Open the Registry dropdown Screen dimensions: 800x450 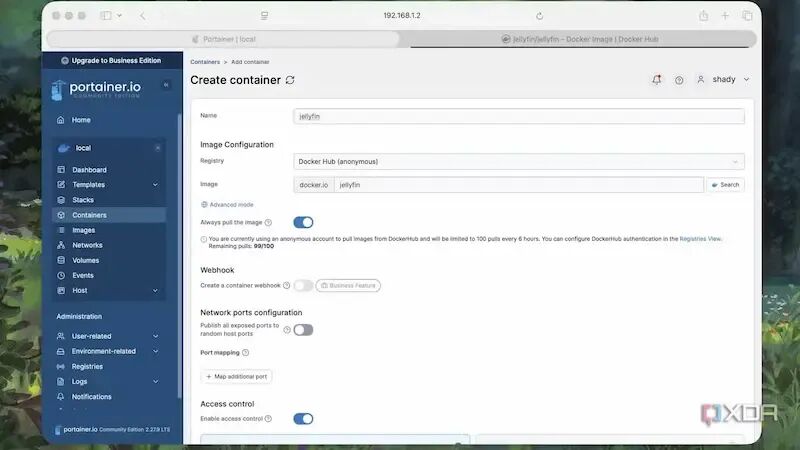tap(518, 162)
